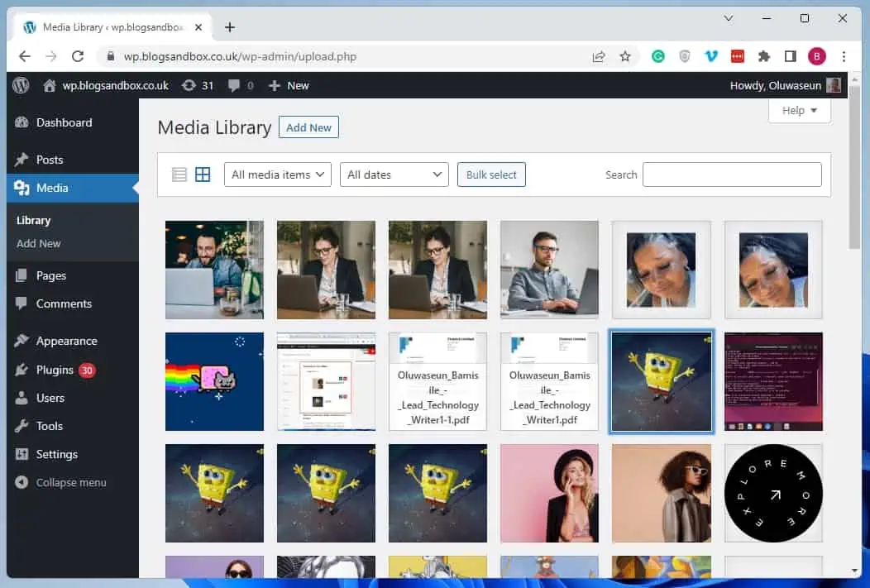Click the share page icon in address bar
Image resolution: width=870 pixels, height=588 pixels.
coord(599,56)
